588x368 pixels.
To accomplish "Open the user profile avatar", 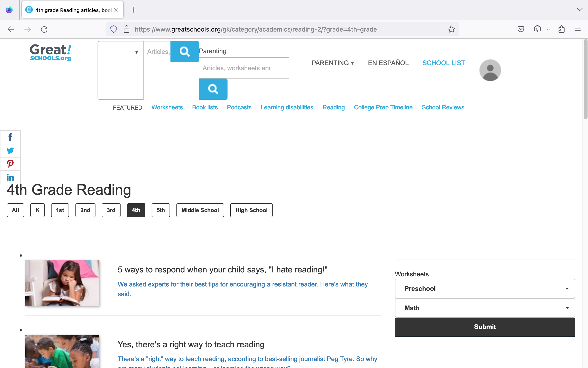I will [x=490, y=70].
